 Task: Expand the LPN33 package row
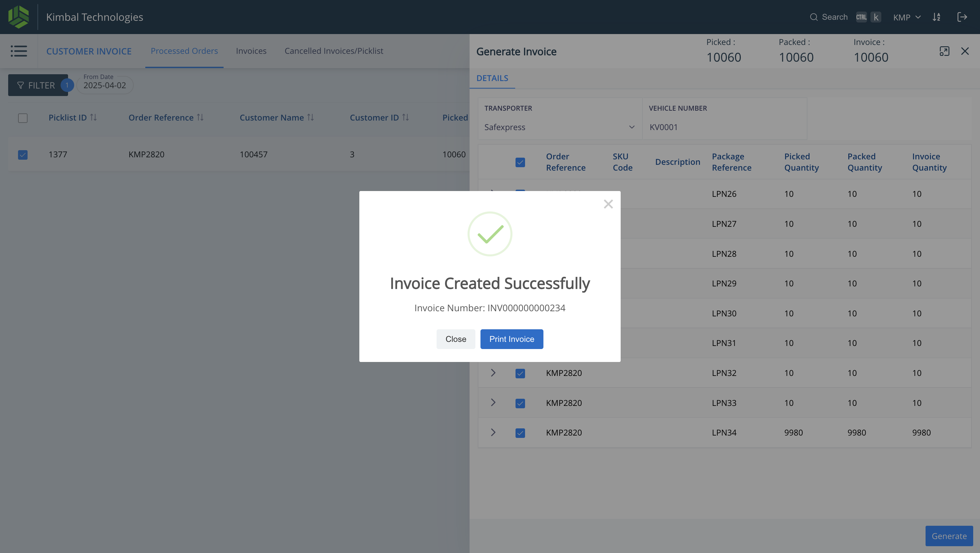pos(493,402)
